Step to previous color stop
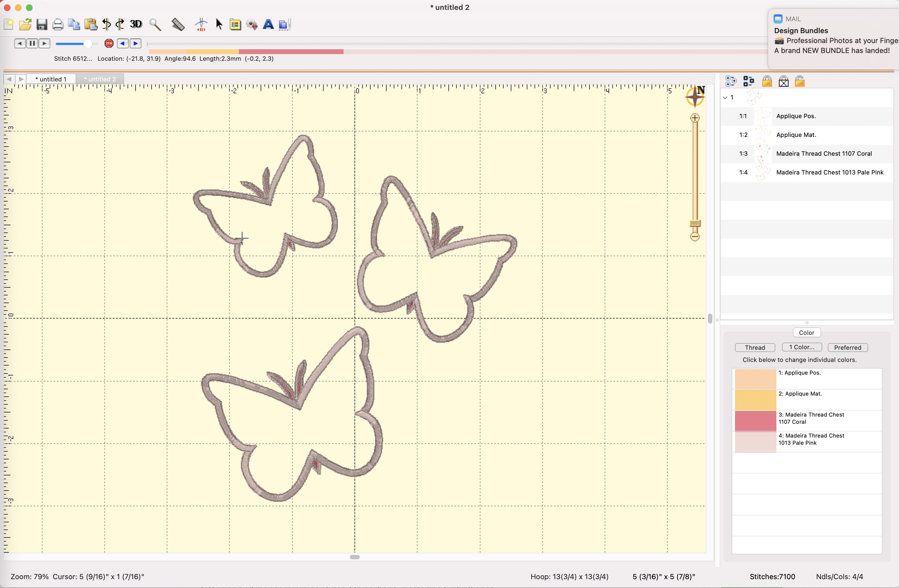The image size is (899, 588). click(x=123, y=43)
